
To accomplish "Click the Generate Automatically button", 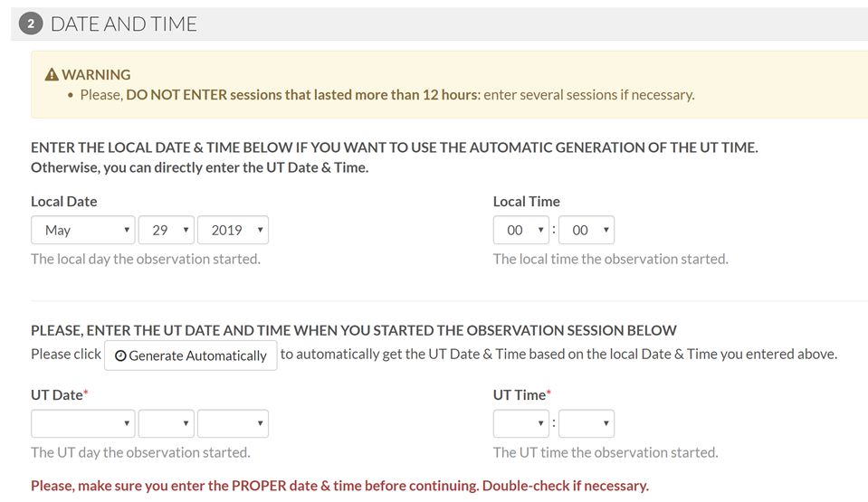I will click(x=191, y=355).
